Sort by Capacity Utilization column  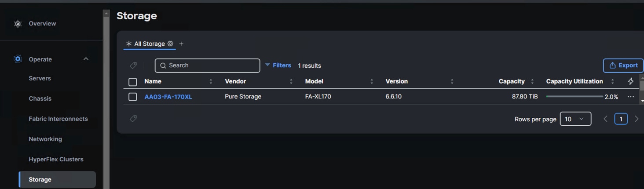(x=612, y=81)
